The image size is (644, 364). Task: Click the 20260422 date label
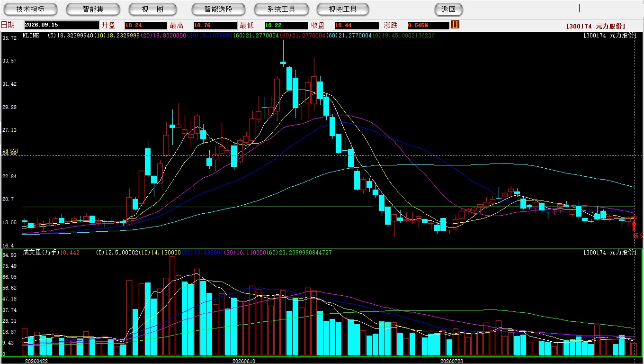point(36,361)
